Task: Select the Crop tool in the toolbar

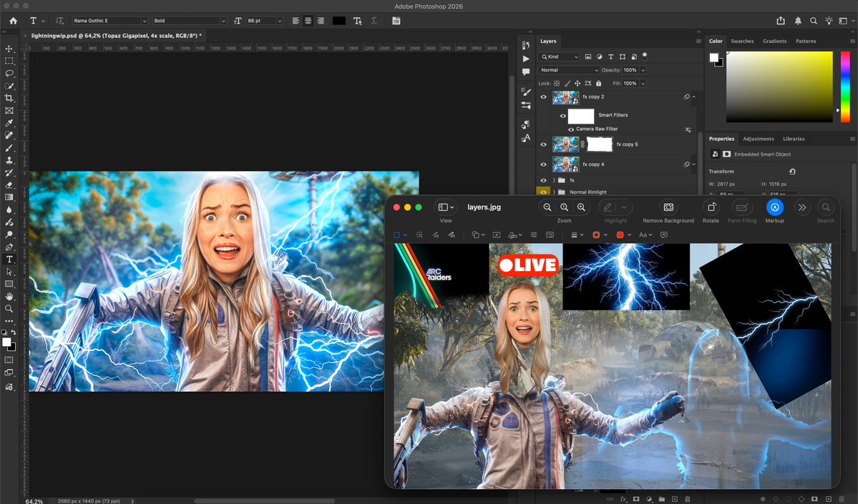Action: [x=9, y=97]
